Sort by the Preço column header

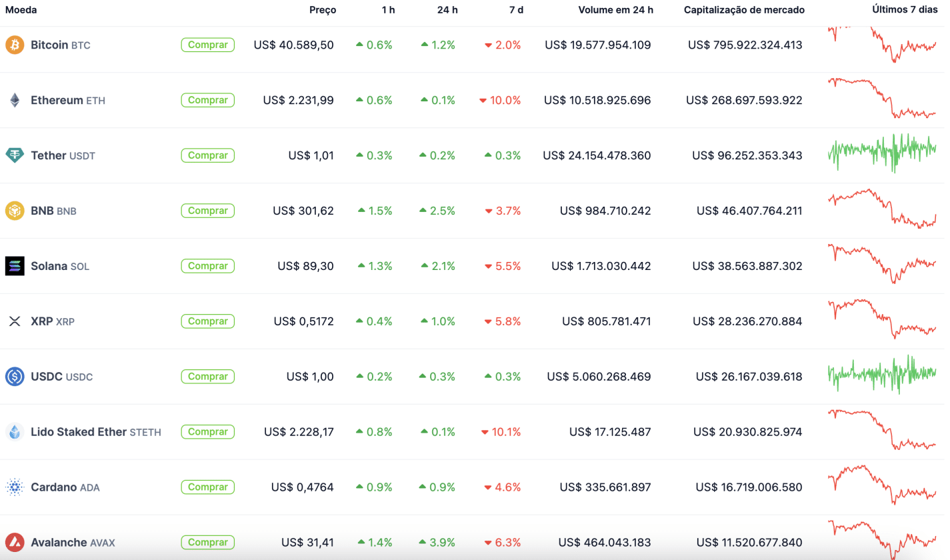pos(323,10)
